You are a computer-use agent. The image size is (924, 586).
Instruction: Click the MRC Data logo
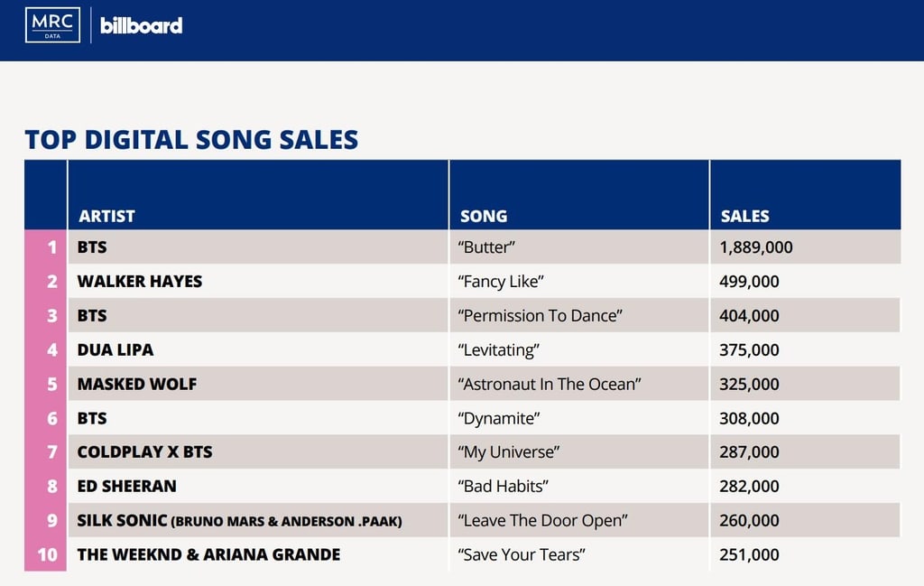coord(52,25)
